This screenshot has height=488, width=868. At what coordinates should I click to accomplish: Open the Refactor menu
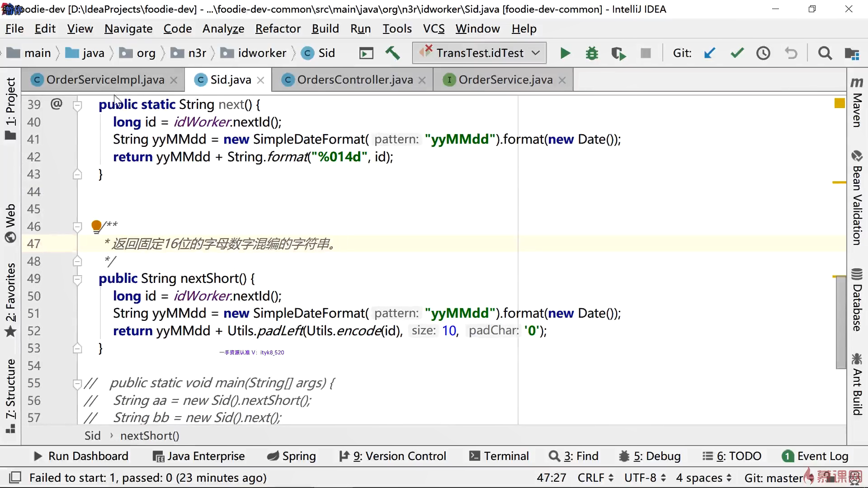pos(278,29)
